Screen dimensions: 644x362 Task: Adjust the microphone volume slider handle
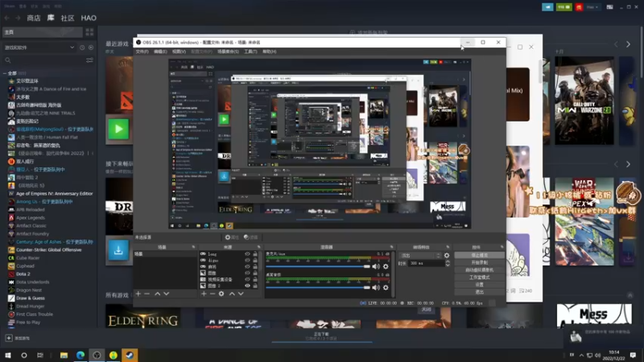point(367,266)
